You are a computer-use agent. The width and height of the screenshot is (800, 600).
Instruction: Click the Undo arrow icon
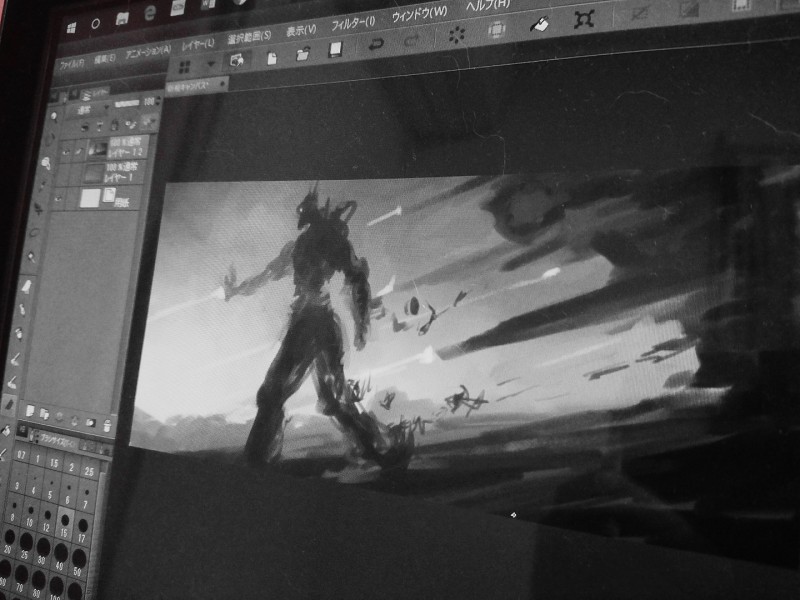(x=376, y=44)
